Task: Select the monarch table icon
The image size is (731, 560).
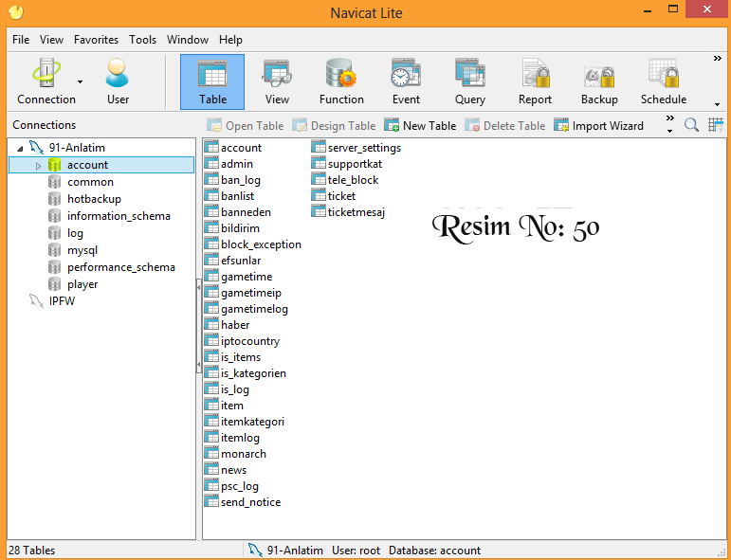Action: click(211, 453)
